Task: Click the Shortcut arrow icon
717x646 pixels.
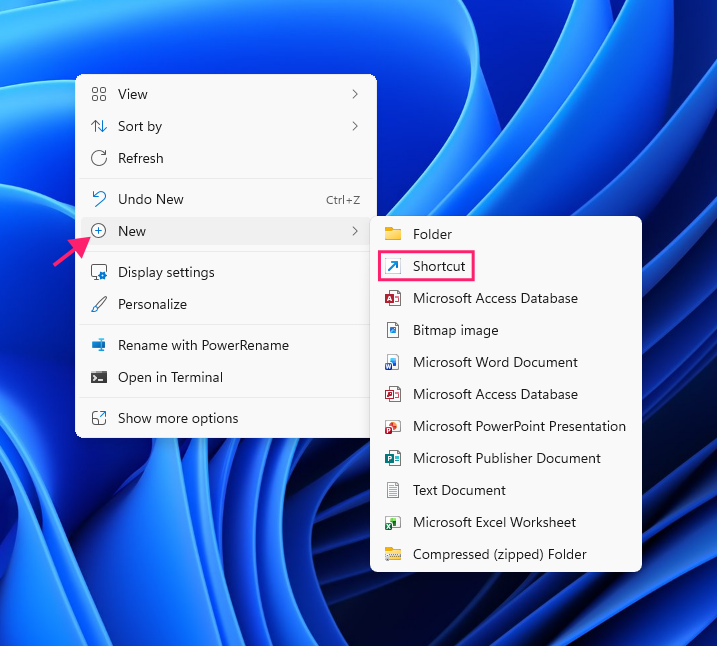Action: tap(393, 266)
